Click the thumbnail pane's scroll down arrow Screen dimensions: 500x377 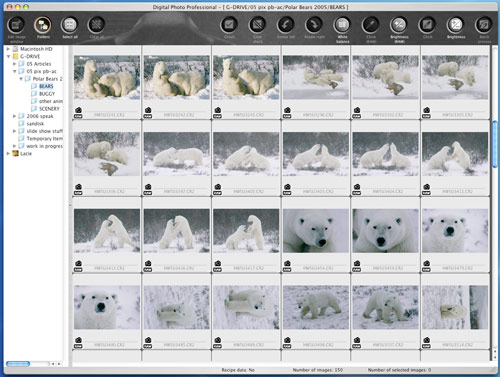coord(495,357)
